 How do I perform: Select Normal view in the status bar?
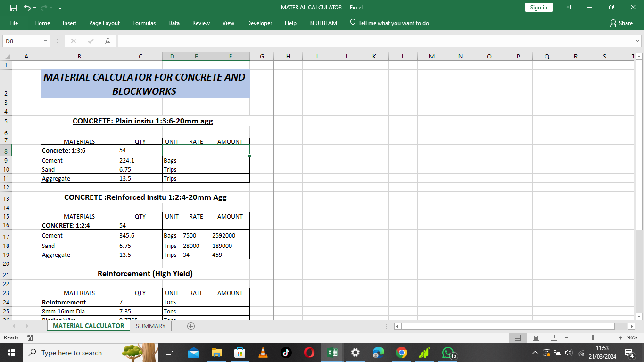pos(518,337)
